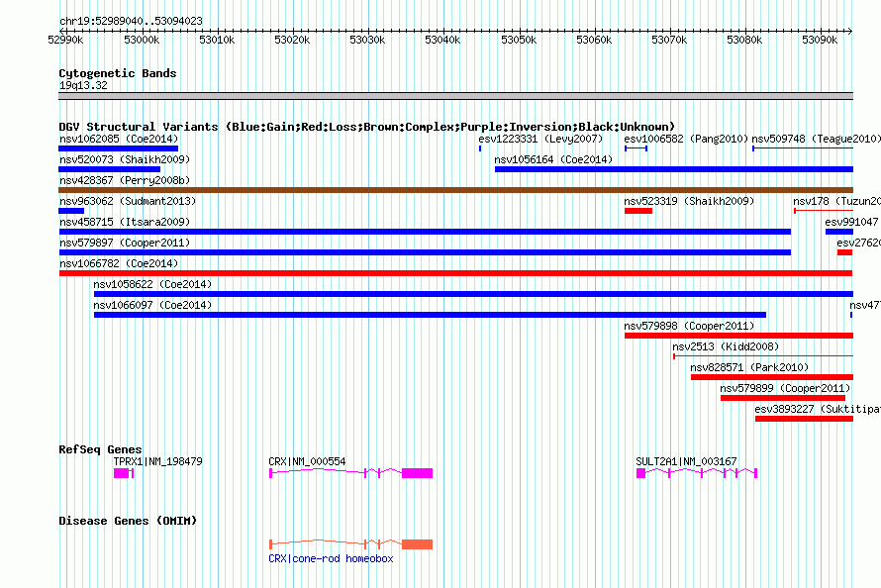This screenshot has width=881, height=588.
Task: Select the nsv579898 (Cooper2011) label
Action: 689,326
